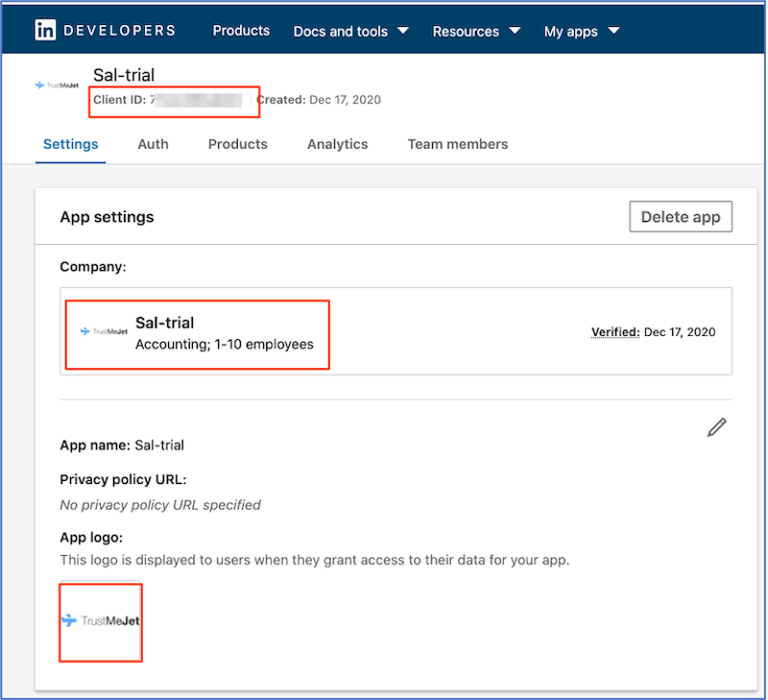Click the App name: Sal-trial line
Image resolution: width=768 pixels, height=700 pixels.
click(x=122, y=445)
